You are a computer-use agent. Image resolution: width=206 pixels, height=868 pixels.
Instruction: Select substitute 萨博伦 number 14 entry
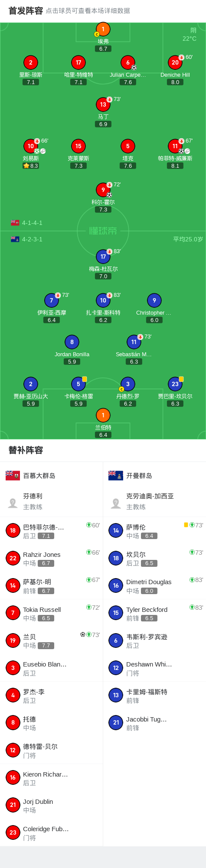coord(154,531)
